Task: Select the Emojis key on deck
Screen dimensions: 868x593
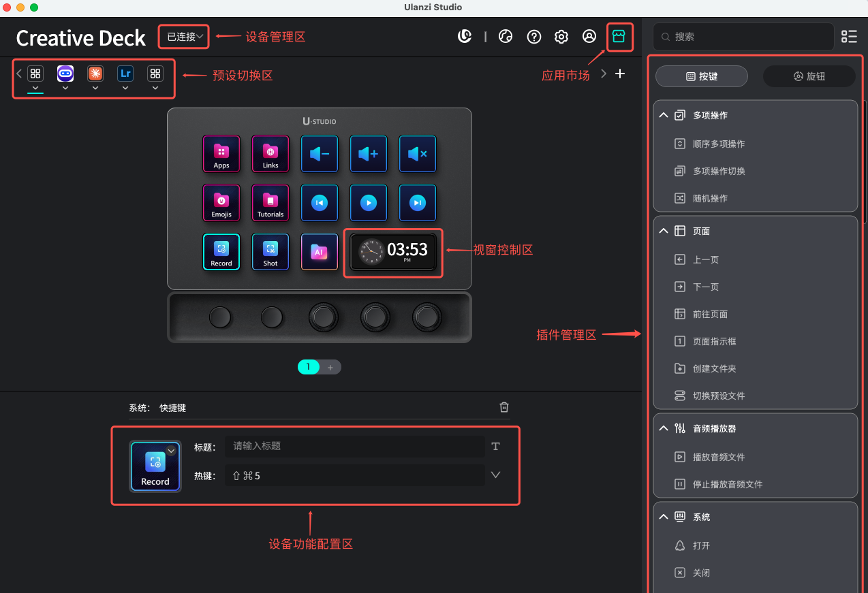Action: pos(221,203)
